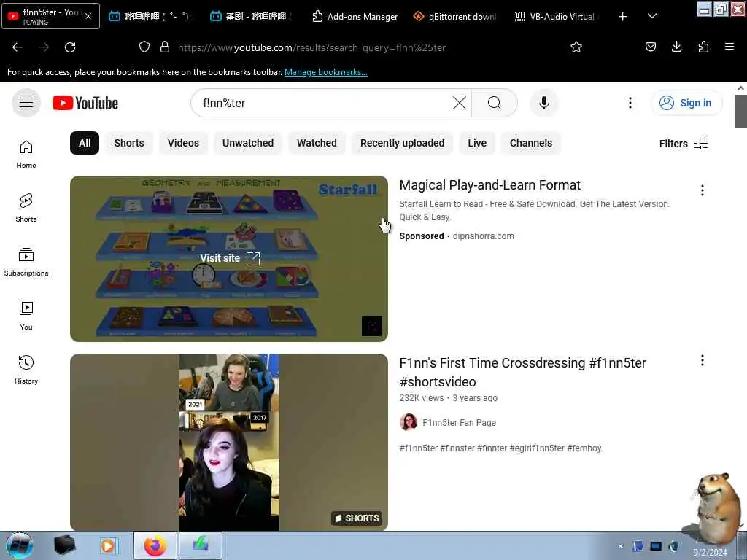This screenshot has width=747, height=560.
Task: Open Shorts in sidebar
Action: (x=26, y=208)
